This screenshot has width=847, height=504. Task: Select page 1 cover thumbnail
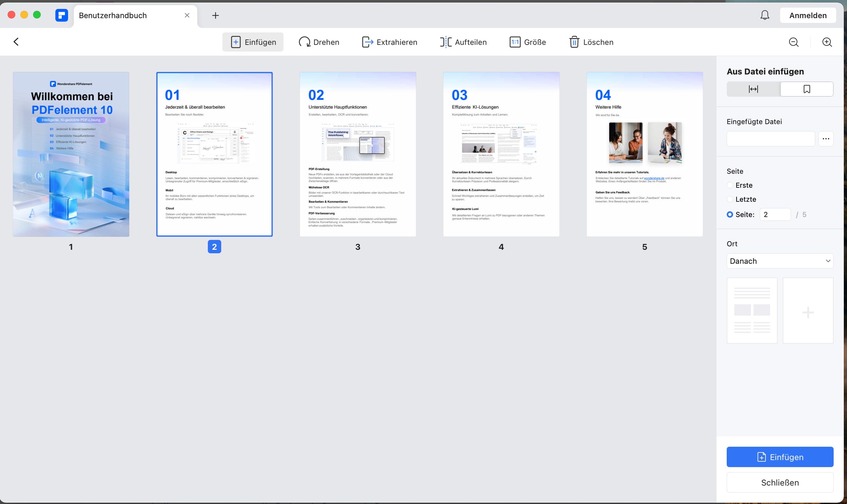point(71,154)
